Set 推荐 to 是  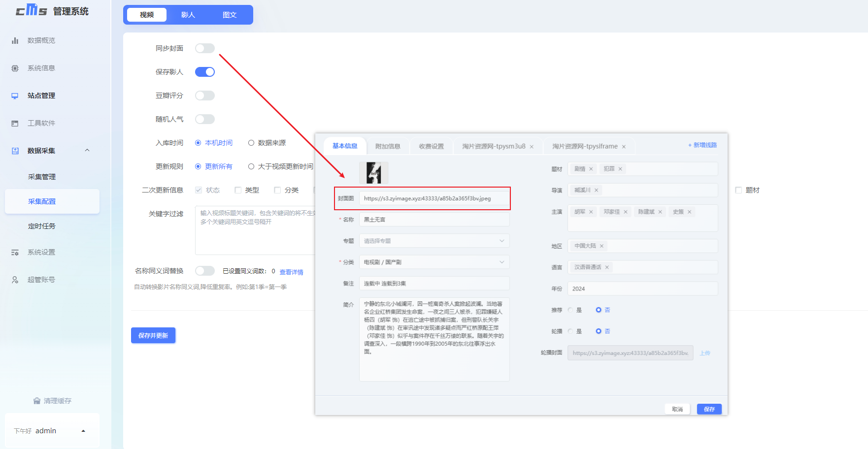click(x=570, y=310)
